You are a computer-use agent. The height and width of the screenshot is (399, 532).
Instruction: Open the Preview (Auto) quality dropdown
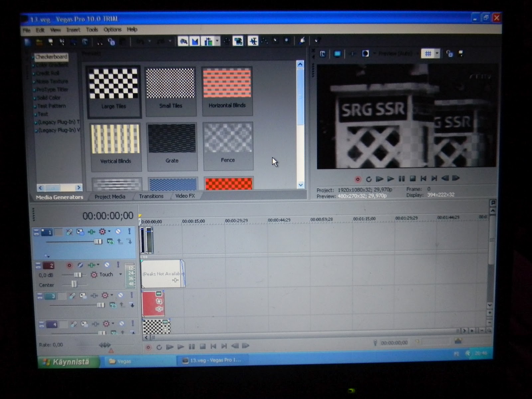point(398,54)
